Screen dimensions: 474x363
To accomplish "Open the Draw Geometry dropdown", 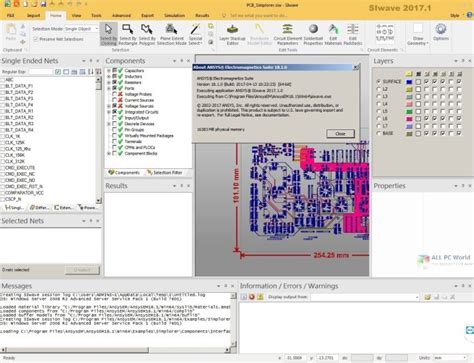I will [418, 34].
